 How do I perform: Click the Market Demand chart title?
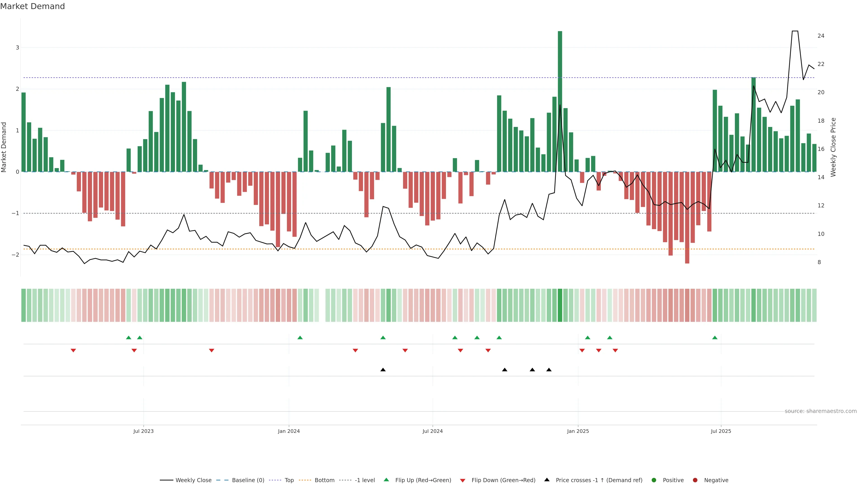[x=32, y=6]
